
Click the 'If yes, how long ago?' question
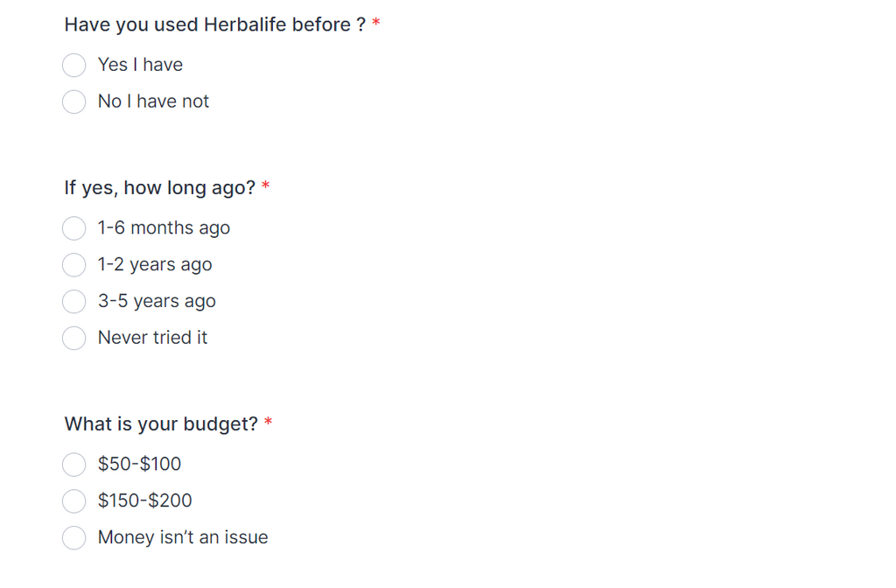point(160,188)
